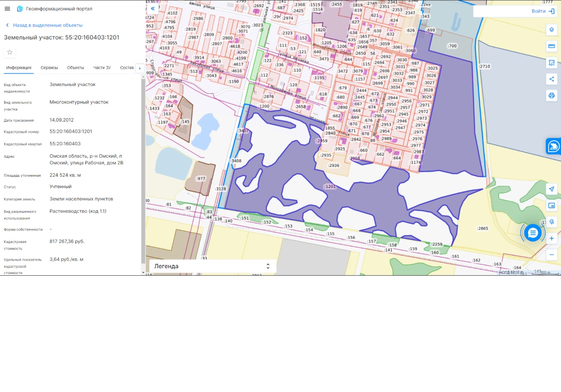
Task: Collapse the info panel with double chevron
Action: (153, 8)
